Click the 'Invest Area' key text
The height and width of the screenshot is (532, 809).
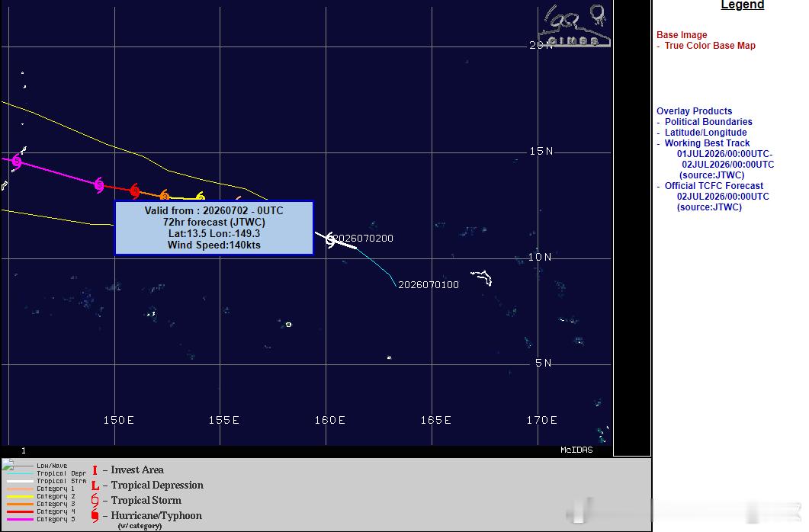point(137,470)
